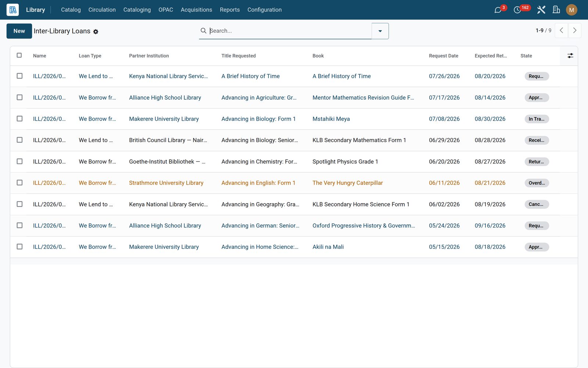Open the Catalog menu

71,10
